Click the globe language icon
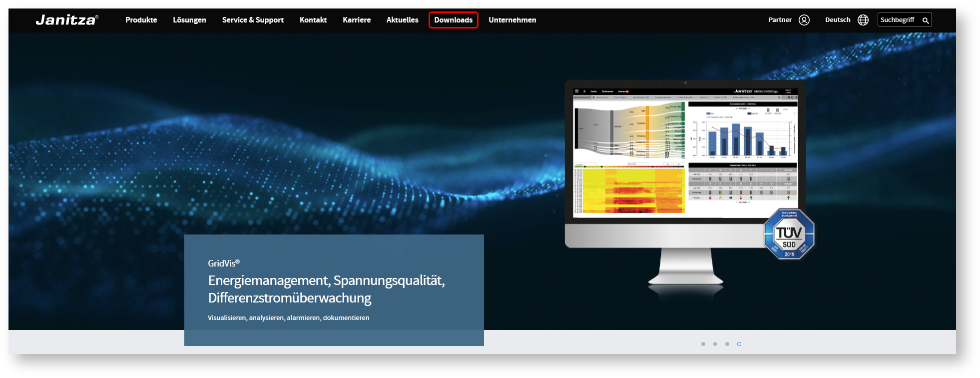Screen dimensions: 980x378 tap(863, 20)
